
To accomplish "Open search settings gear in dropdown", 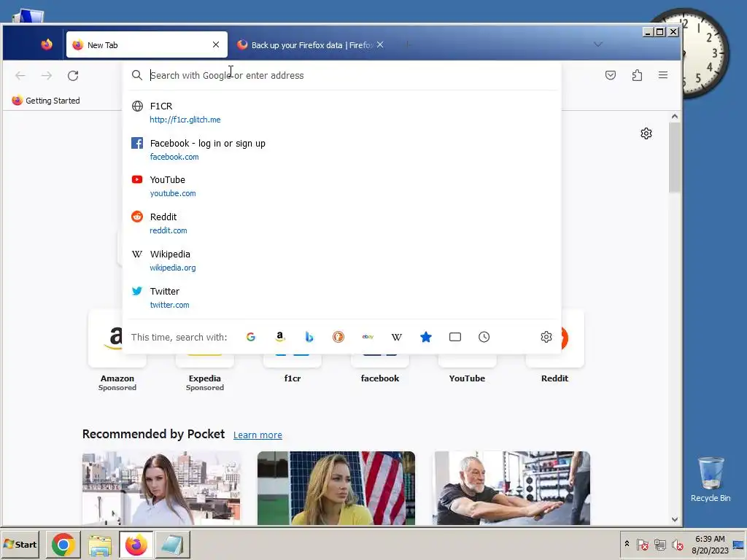I will tap(546, 337).
